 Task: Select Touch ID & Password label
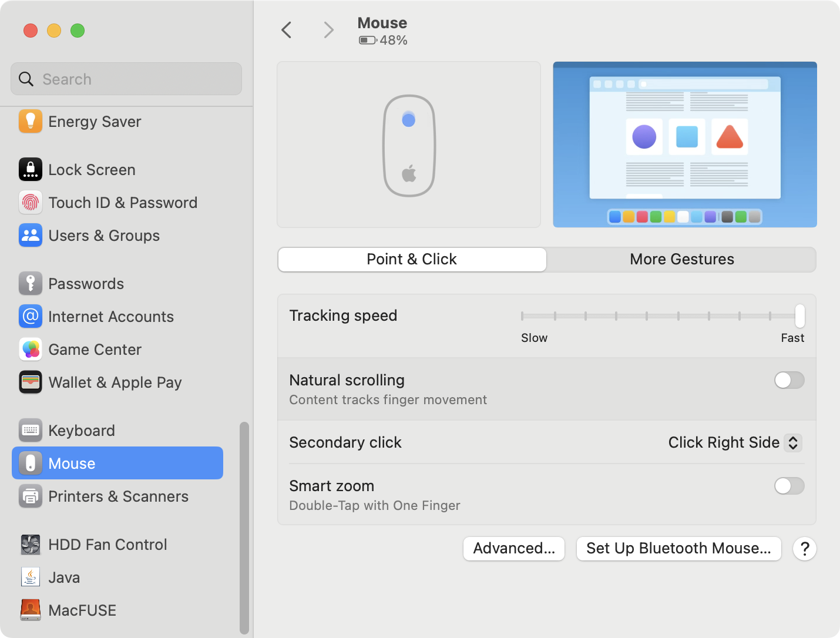pyautogui.click(x=123, y=203)
